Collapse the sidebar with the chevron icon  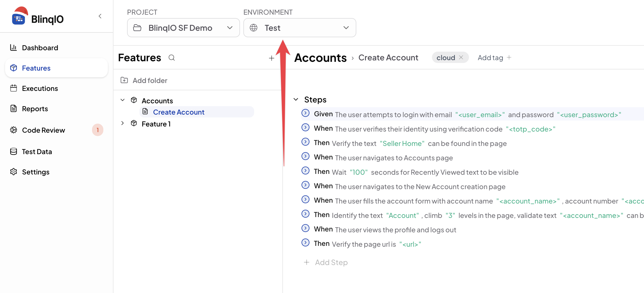tap(100, 16)
